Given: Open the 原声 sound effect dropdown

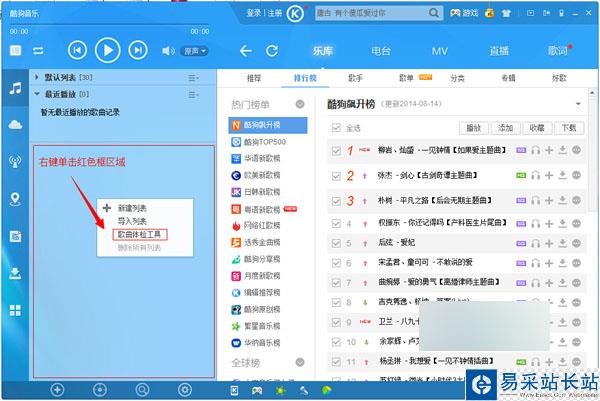Looking at the screenshot, I should click(194, 51).
